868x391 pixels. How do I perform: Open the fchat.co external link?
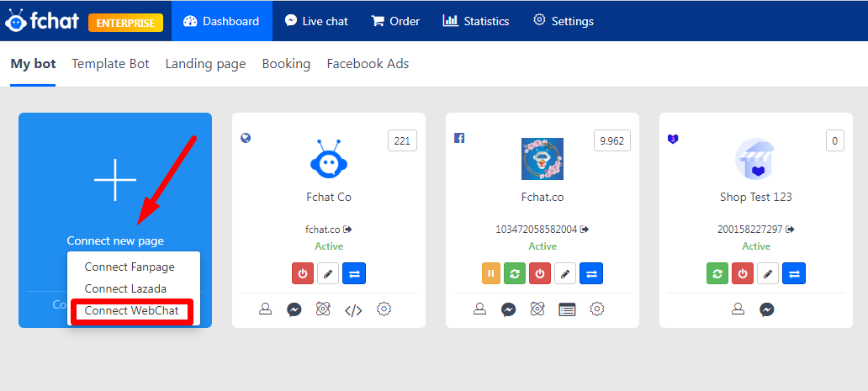click(347, 229)
